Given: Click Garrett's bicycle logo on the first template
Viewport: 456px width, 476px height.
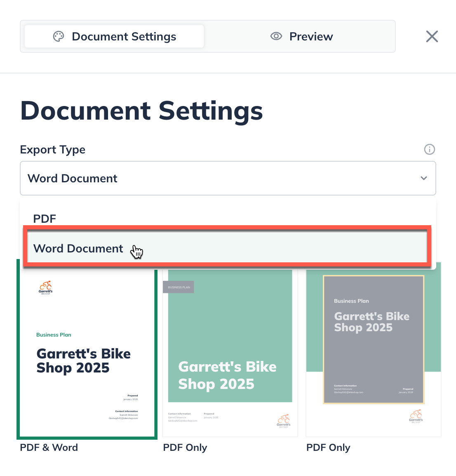Looking at the screenshot, I should tap(45, 287).
